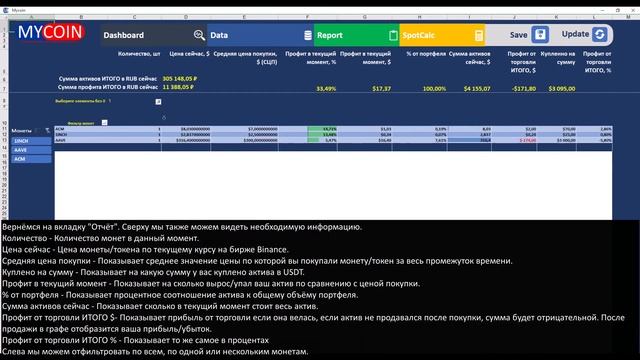
Task: Click the '$4 155,07' assets sum total
Action: [477, 89]
